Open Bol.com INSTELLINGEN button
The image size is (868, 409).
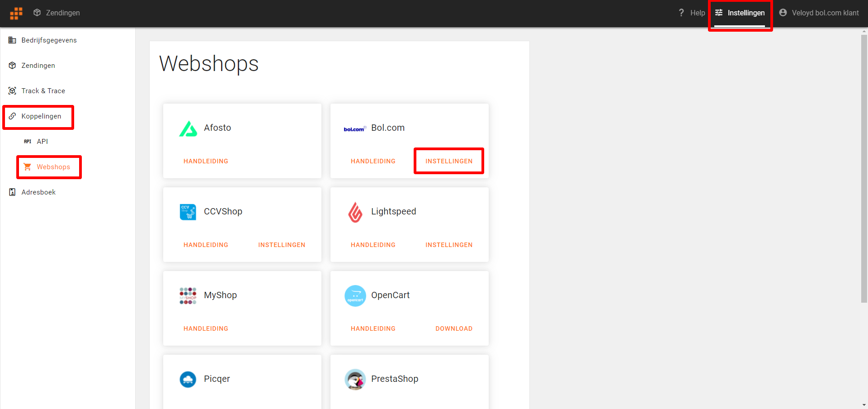449,161
